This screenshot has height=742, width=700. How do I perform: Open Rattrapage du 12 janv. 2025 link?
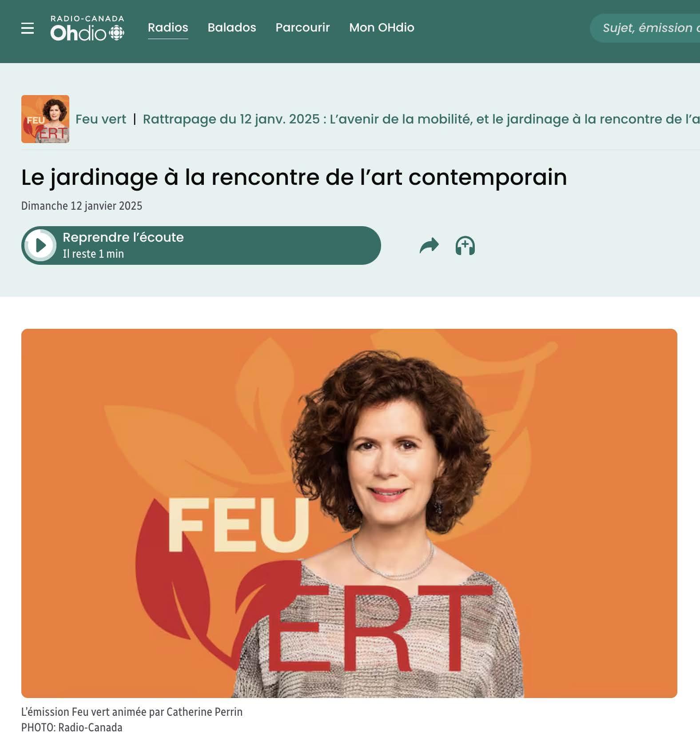click(x=421, y=119)
